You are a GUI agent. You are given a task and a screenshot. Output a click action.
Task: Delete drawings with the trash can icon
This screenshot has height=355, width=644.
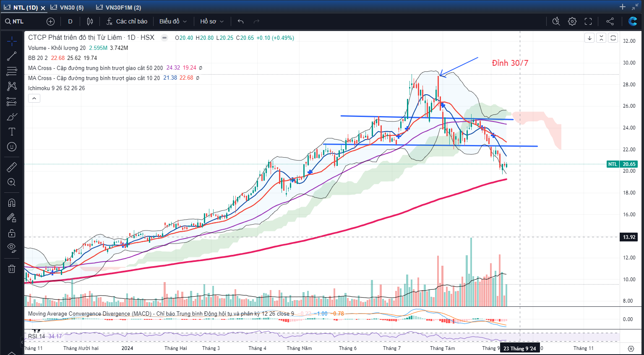coord(12,269)
